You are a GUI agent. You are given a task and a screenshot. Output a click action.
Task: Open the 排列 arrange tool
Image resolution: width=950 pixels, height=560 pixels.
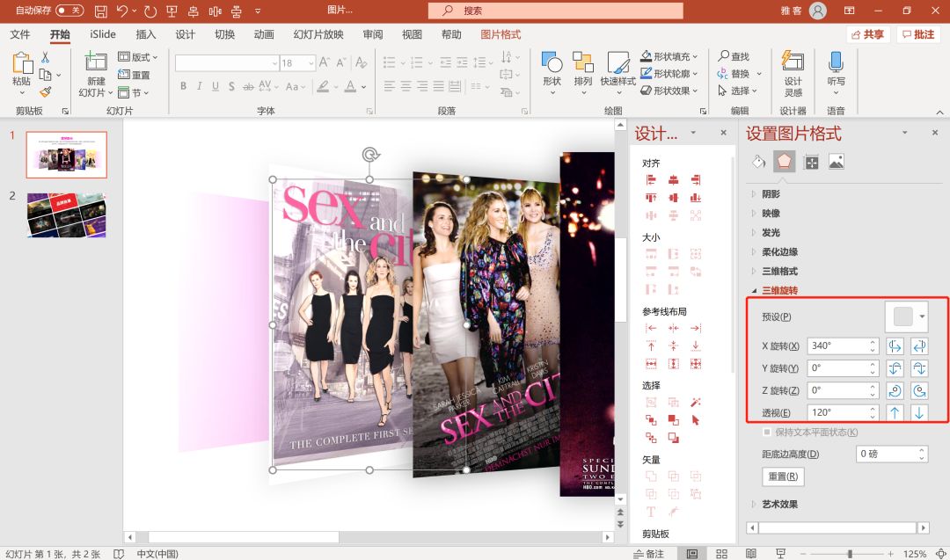tap(583, 73)
